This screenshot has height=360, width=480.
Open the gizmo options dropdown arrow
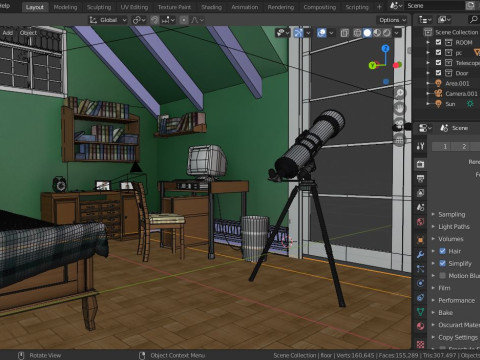tap(308, 33)
